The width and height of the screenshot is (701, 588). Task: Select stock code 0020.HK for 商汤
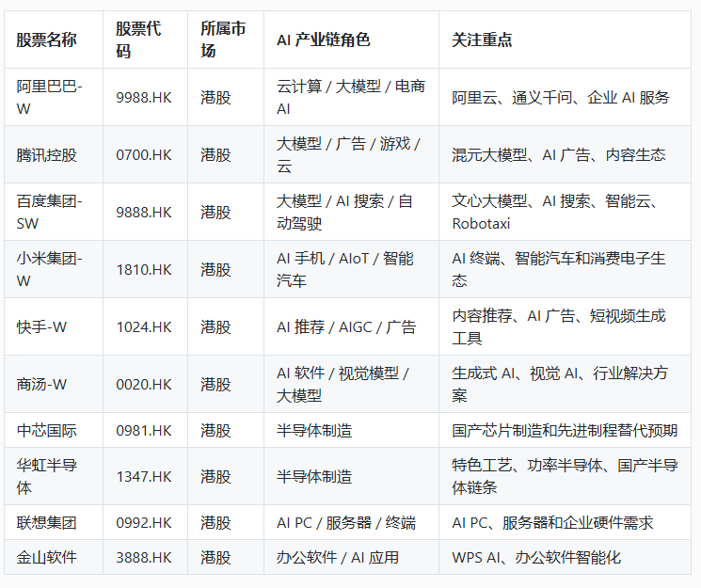click(145, 384)
